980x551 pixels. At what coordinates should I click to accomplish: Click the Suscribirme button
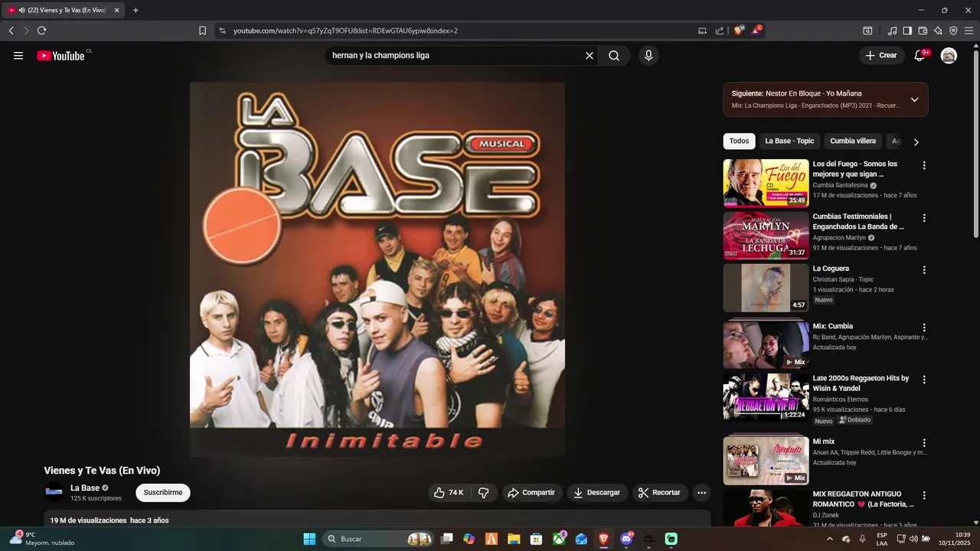pyautogui.click(x=163, y=493)
